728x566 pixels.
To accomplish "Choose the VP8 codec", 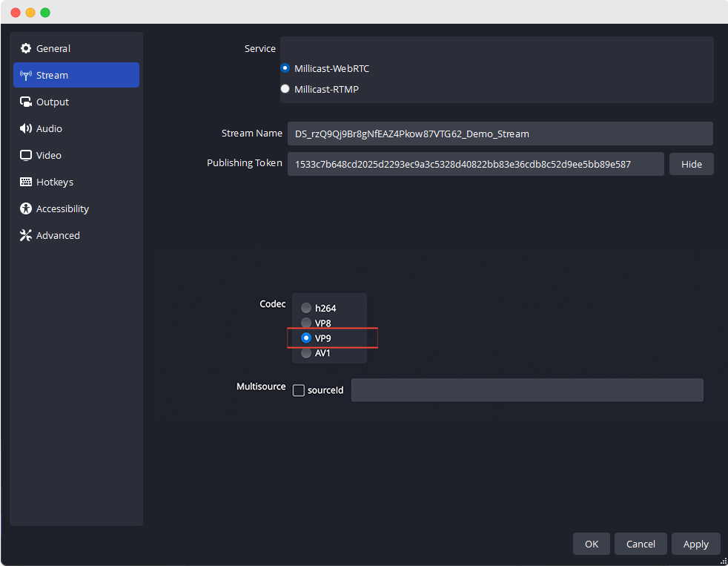I will coord(306,323).
